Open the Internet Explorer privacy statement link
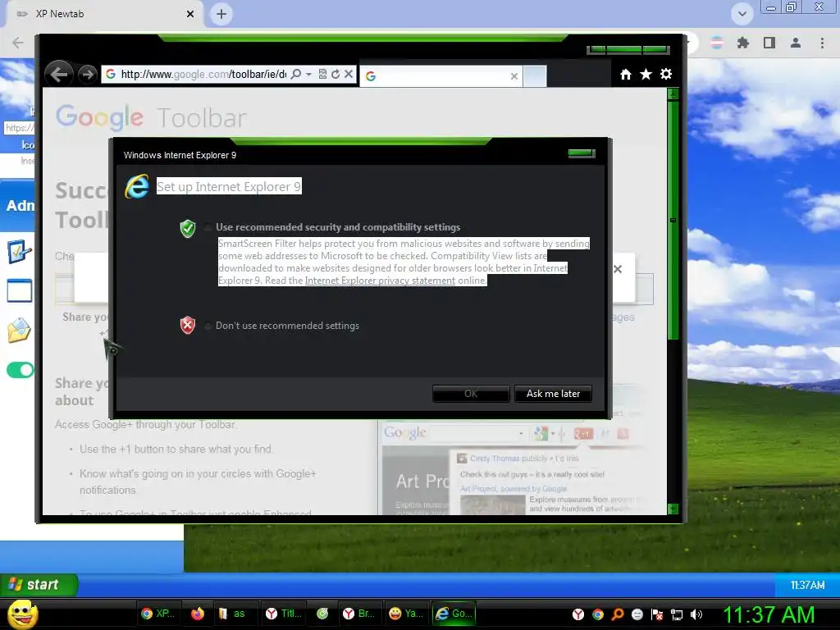Screen dimensions: 840x630 [380, 281]
